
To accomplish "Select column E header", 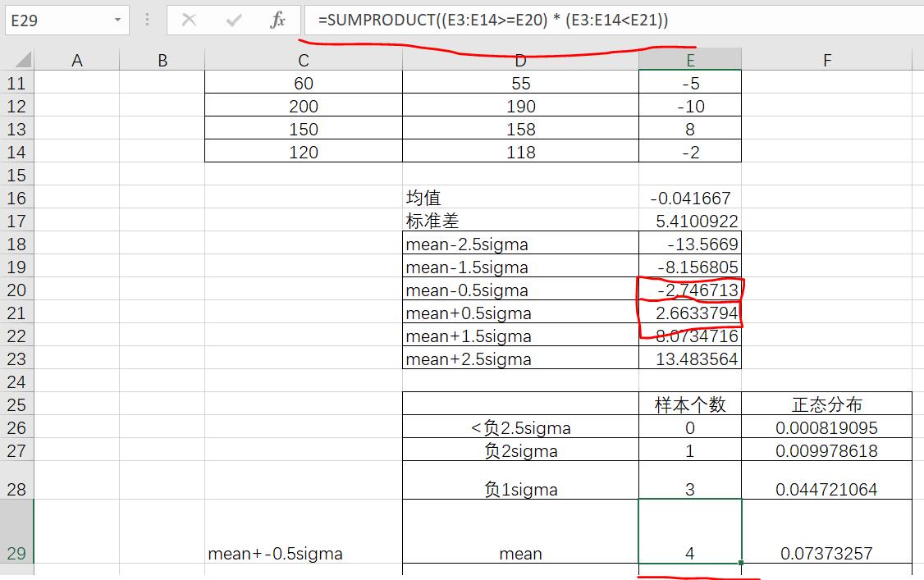I will pos(689,58).
